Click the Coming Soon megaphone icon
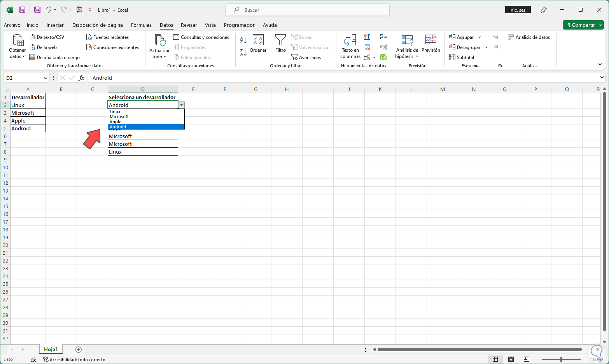 tap(544, 10)
